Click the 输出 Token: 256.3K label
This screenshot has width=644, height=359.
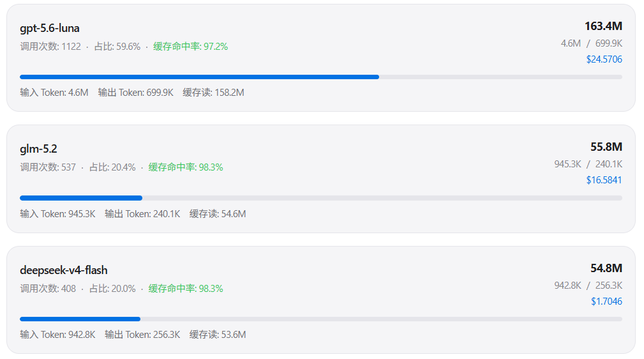tap(142, 335)
